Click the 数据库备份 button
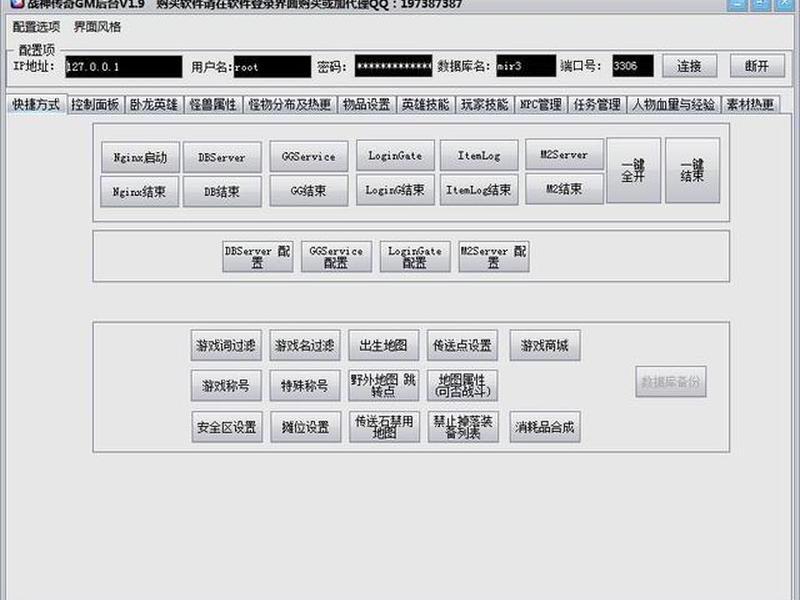Image resolution: width=800 pixels, height=600 pixels. 671,381
